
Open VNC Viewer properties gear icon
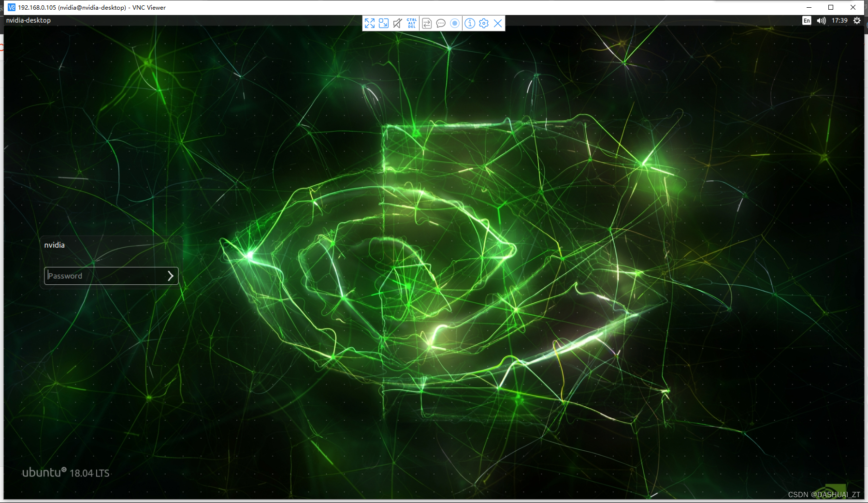click(484, 23)
